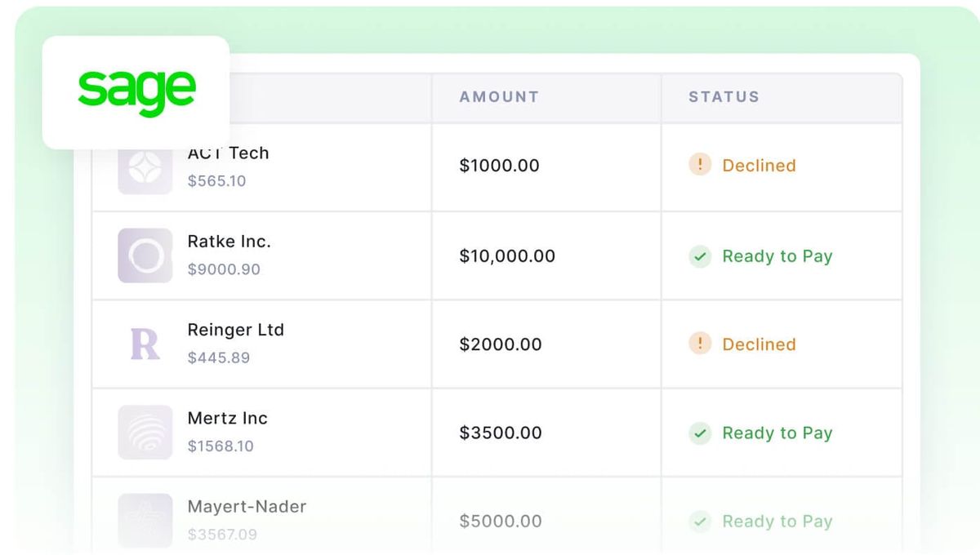Click the Ratke Inc. circular app icon
980x555 pixels.
[145, 255]
